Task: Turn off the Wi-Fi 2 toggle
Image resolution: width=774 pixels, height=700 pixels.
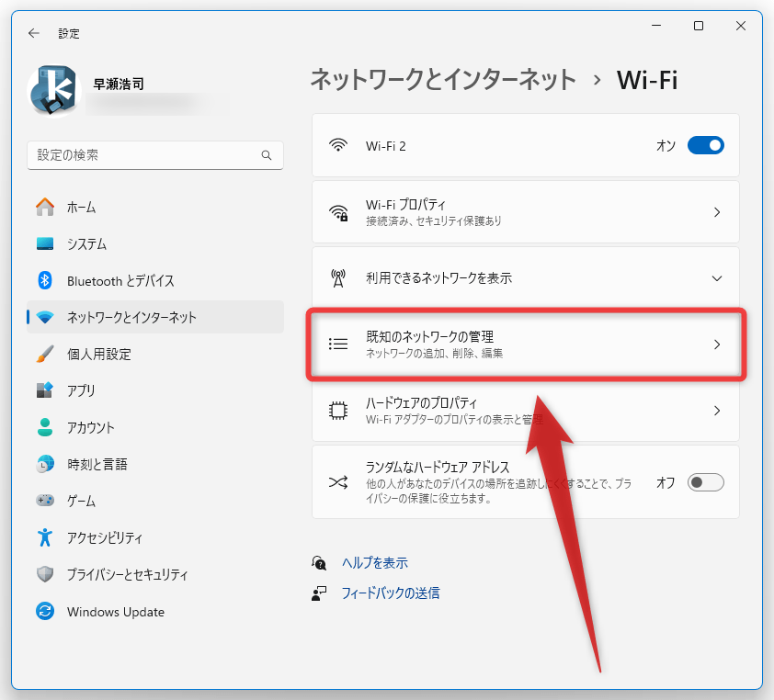Action: 705,145
